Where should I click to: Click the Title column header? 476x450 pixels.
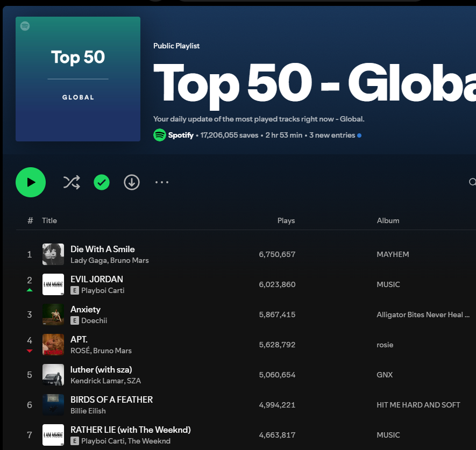click(49, 220)
